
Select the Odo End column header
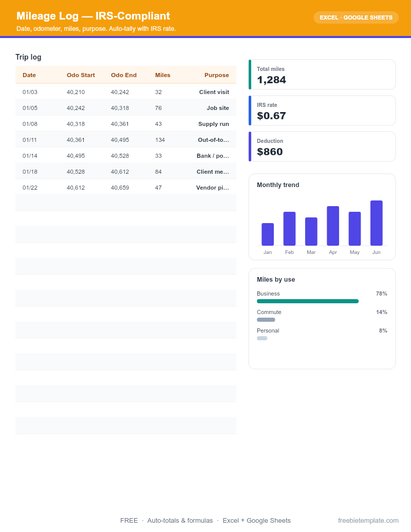tap(124, 76)
